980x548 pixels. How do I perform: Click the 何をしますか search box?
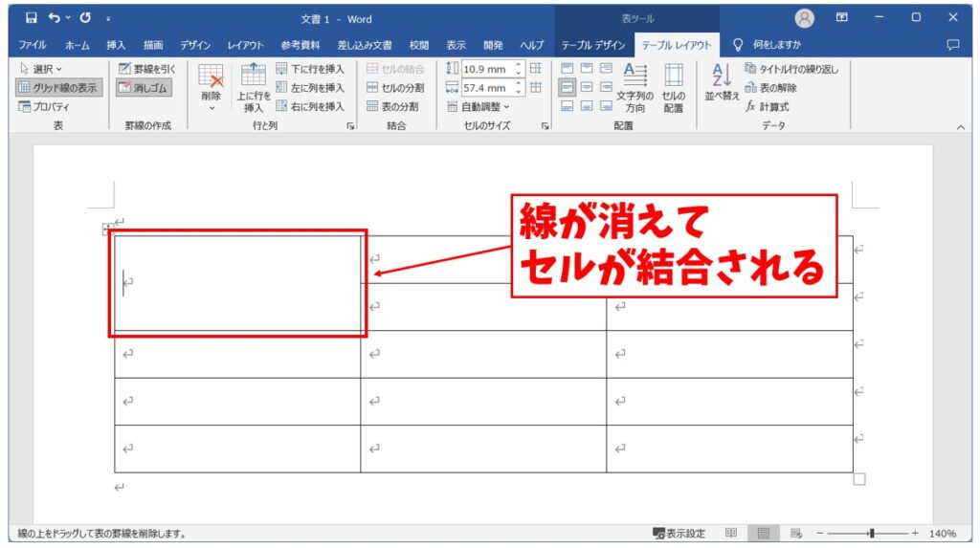pos(776,45)
